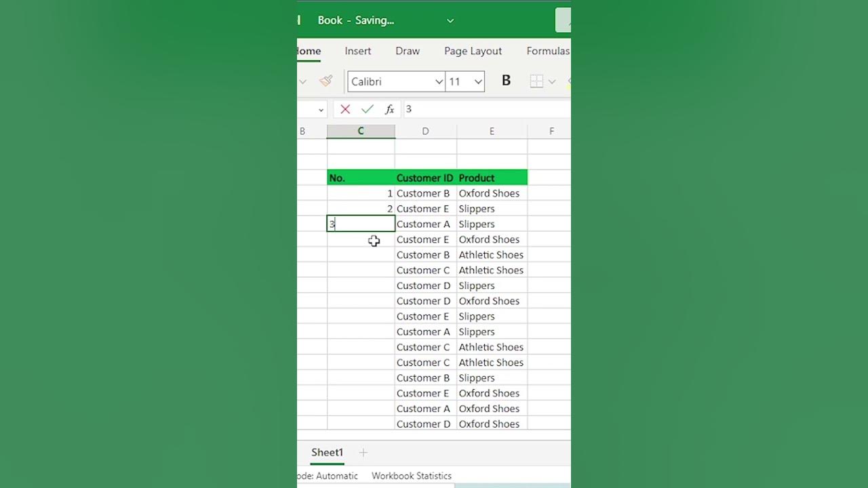This screenshot has width=868, height=488.
Task: Open the Name Box dropdown arrow
Action: 321,110
